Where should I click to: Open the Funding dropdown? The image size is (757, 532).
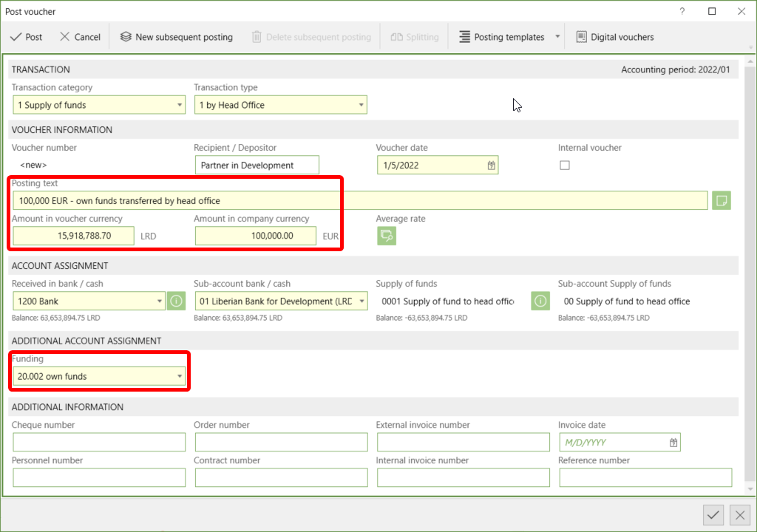coord(179,376)
